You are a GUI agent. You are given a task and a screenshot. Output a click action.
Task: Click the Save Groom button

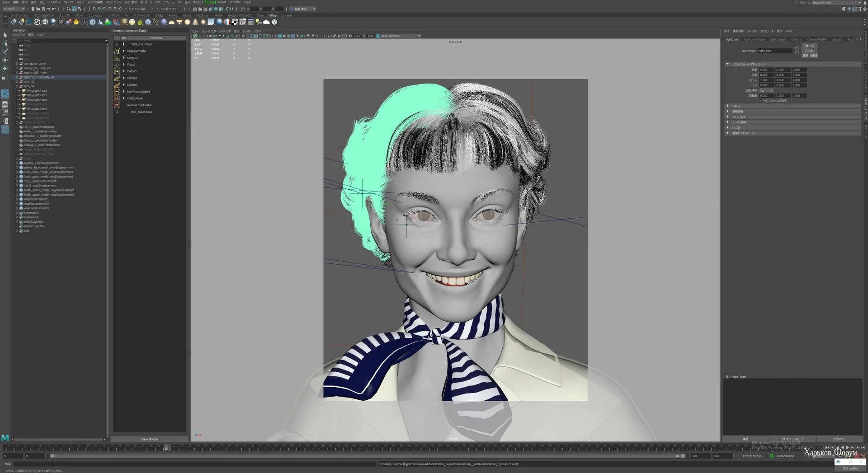149,439
